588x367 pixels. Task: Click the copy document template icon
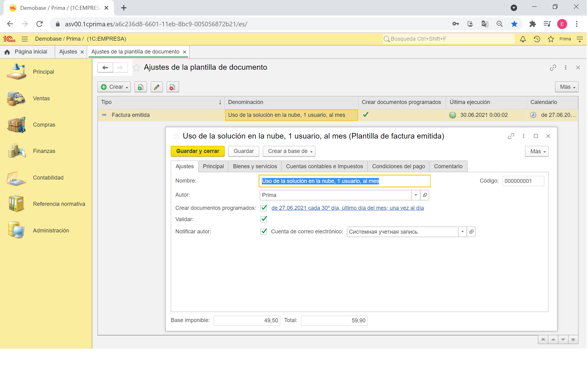click(141, 87)
